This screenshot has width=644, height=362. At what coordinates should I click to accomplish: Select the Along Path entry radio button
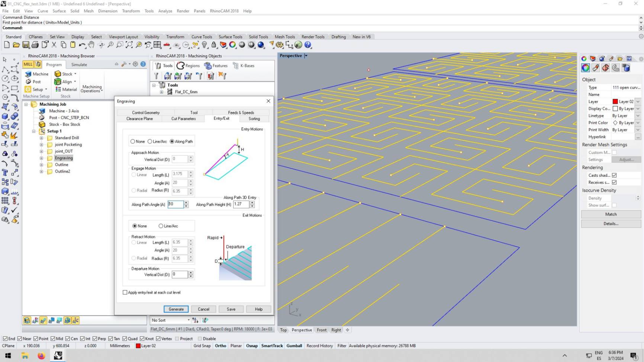(x=172, y=142)
